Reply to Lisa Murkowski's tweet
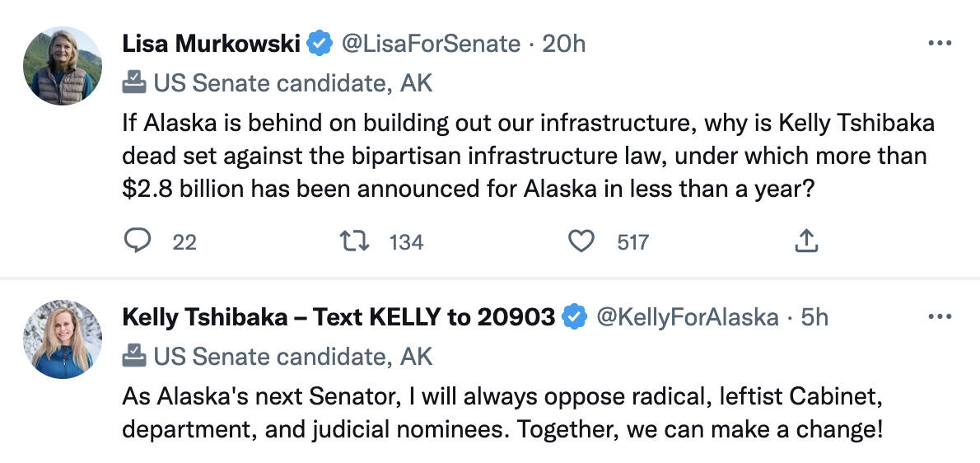This screenshot has height=463, width=980. (x=138, y=241)
